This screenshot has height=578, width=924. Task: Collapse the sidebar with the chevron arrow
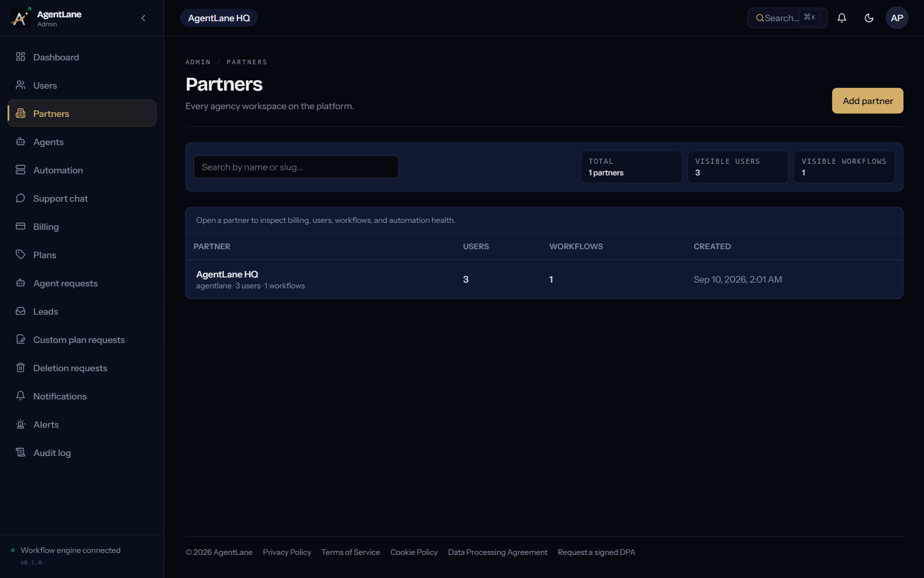coord(143,18)
